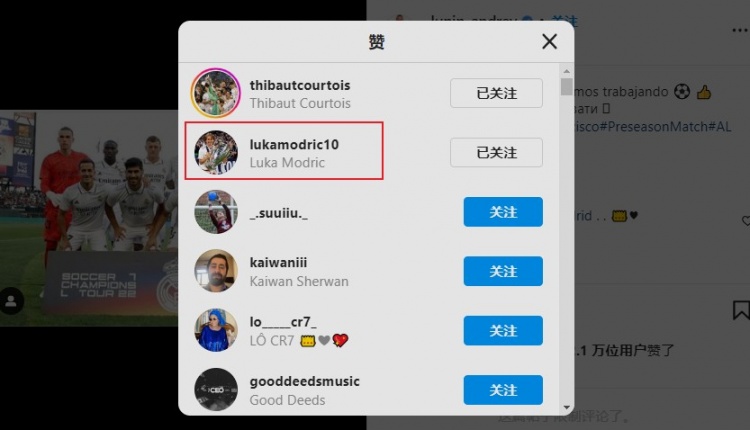Click scrollbar up arrow in likes list
Image resolution: width=750 pixels, height=430 pixels.
tap(567, 71)
